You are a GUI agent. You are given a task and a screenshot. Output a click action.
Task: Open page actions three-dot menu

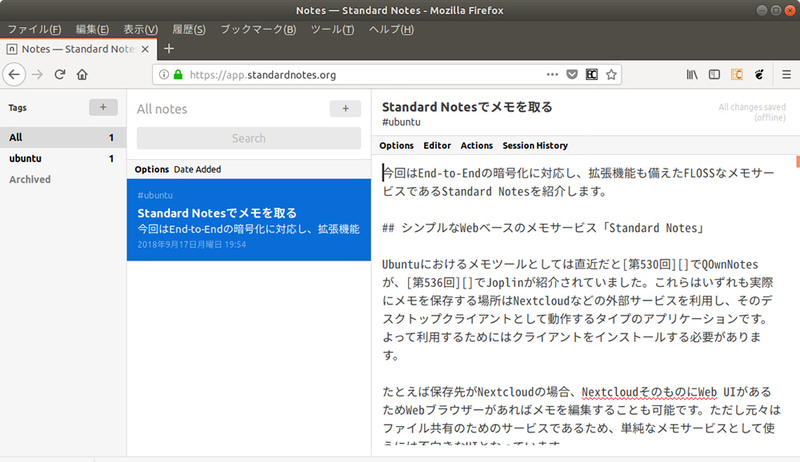(552, 75)
